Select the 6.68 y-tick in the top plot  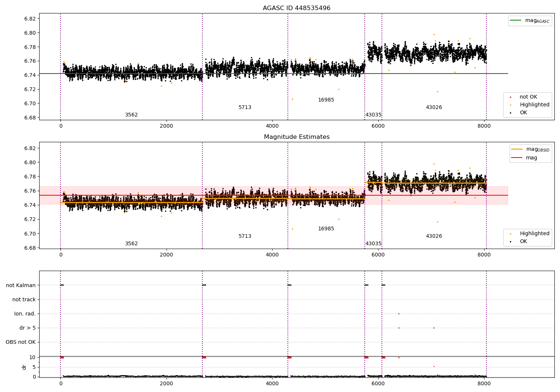30,118
